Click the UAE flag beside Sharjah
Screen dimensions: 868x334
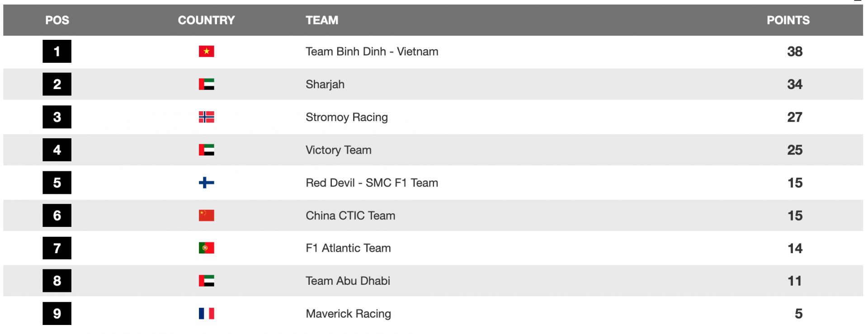pos(206,85)
